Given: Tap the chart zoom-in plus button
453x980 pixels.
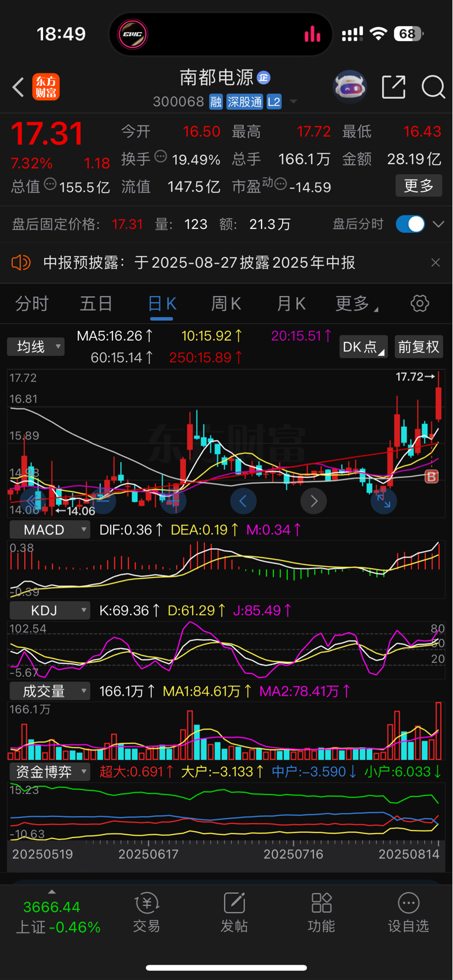Looking at the screenshot, I should click(x=173, y=501).
